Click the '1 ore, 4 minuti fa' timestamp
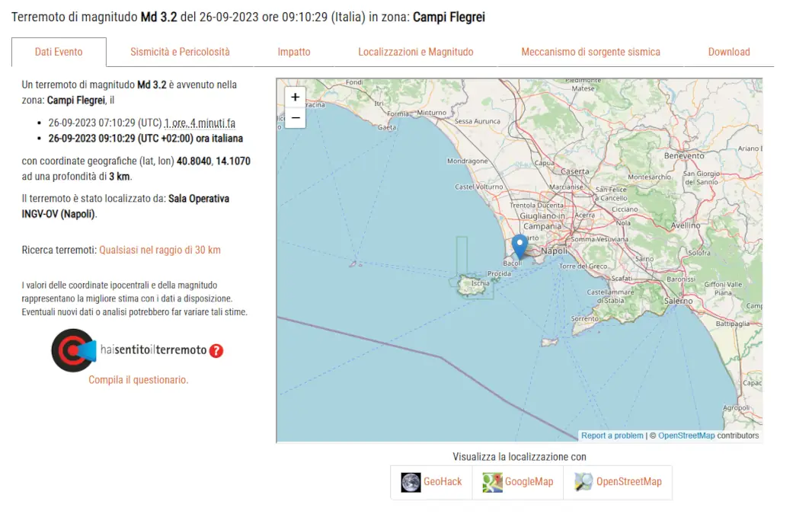This screenshot has width=812, height=514. pyautogui.click(x=200, y=123)
